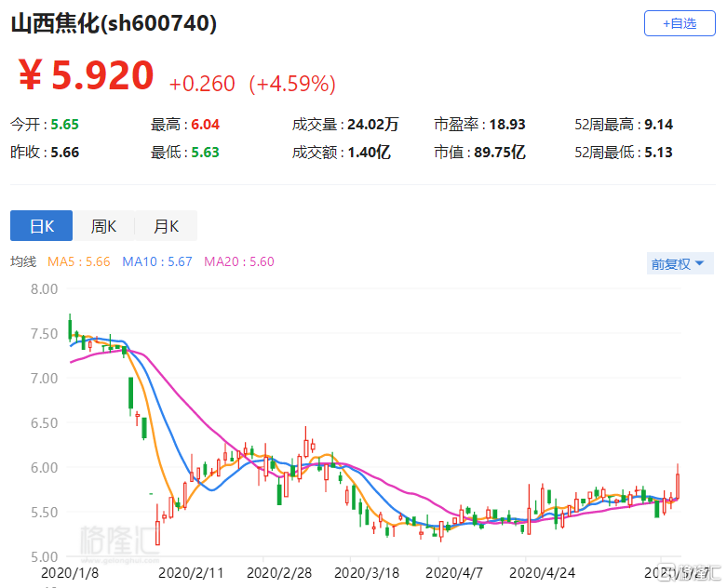Click the 2020/3/18 date on the axis
Image resolution: width=727 pixels, height=588 pixels.
[x=367, y=573]
